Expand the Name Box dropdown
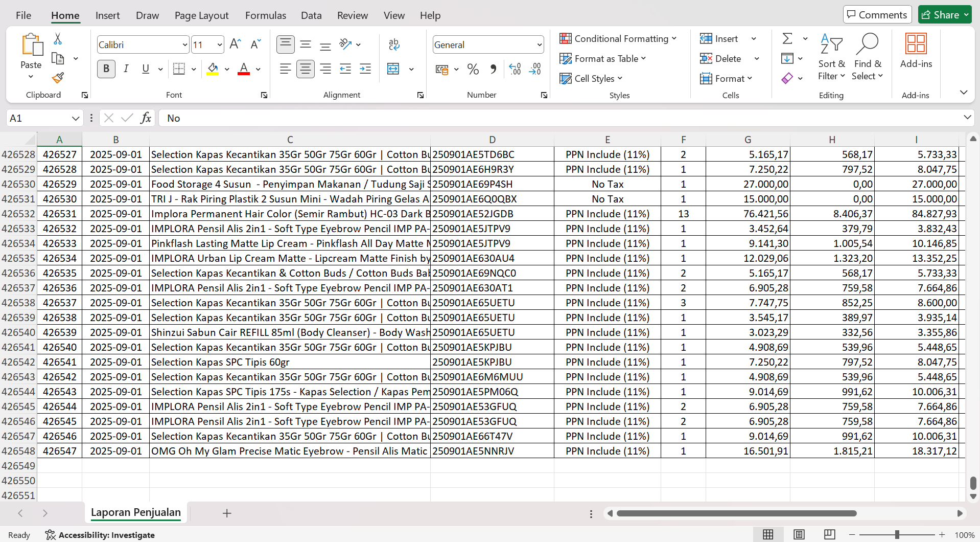980x542 pixels. pos(76,119)
